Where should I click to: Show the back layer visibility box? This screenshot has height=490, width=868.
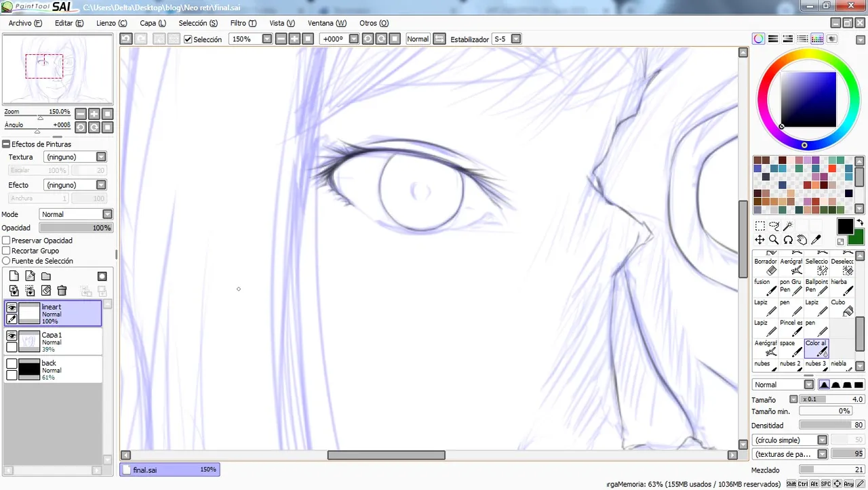pos(12,364)
